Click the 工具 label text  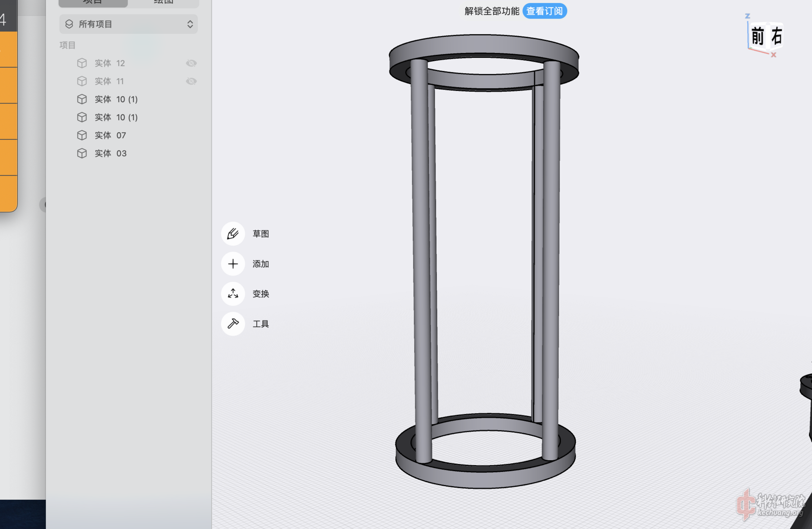(x=261, y=324)
